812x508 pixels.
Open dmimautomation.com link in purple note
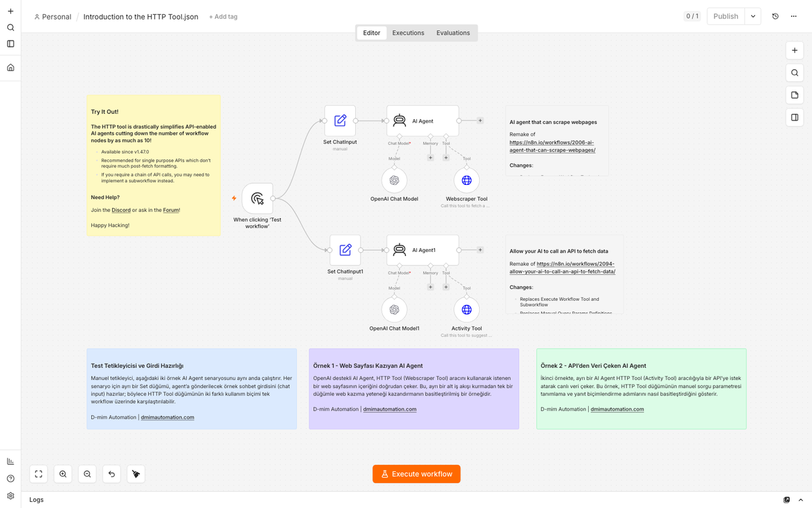pyautogui.click(x=390, y=409)
